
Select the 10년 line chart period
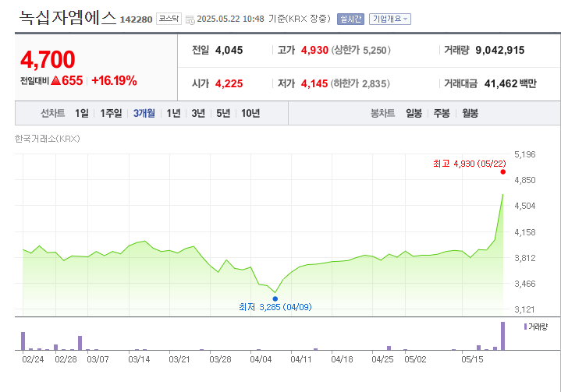[x=250, y=113]
